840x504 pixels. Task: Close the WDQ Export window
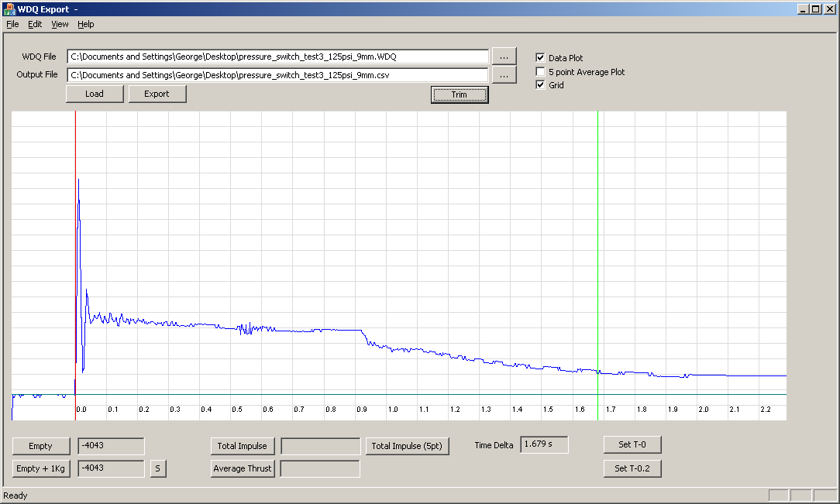831,9
